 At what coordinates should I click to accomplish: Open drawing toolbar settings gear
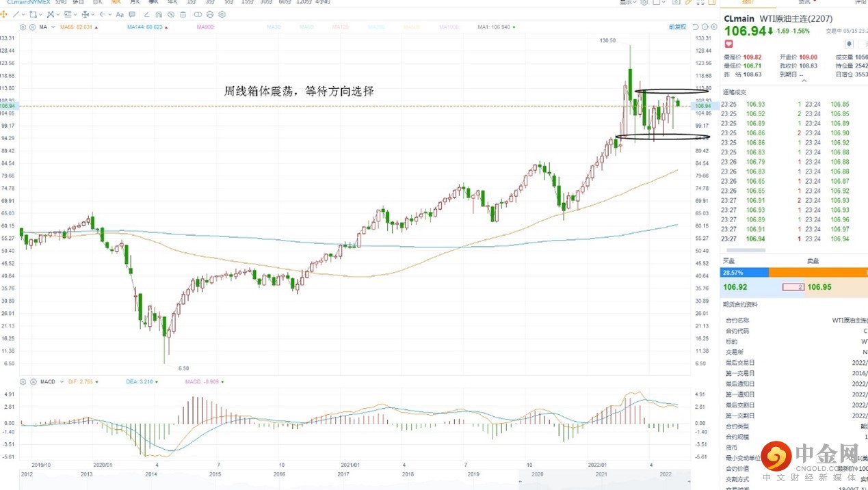[x=222, y=14]
